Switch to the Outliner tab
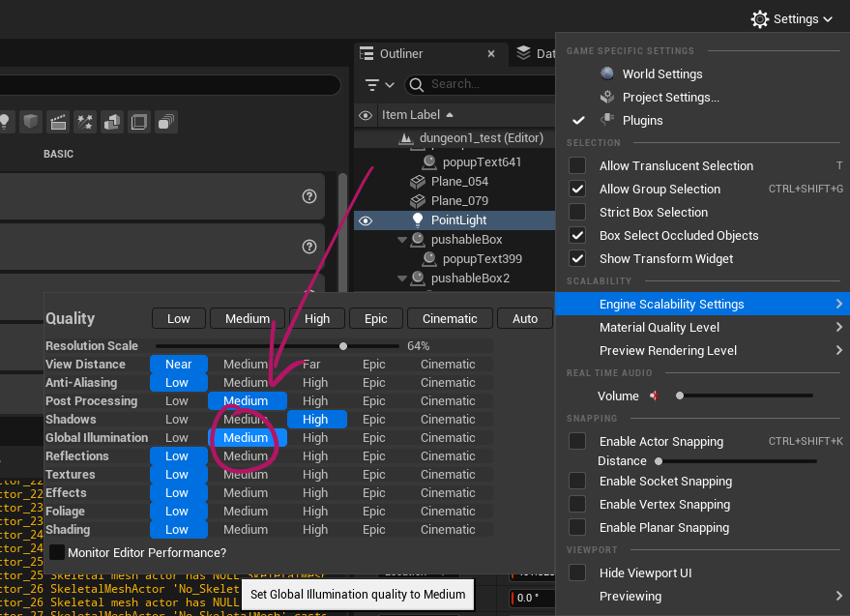850x616 pixels. tap(401, 54)
